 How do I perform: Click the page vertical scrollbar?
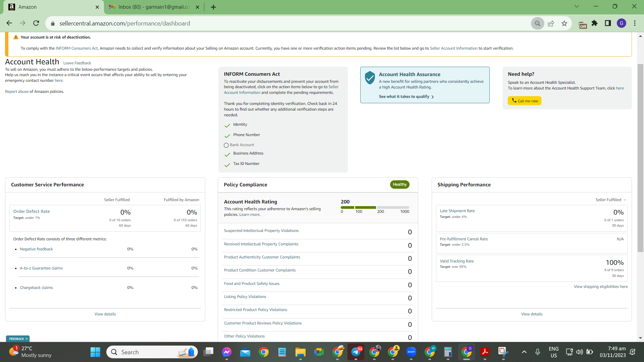pyautogui.click(x=640, y=158)
